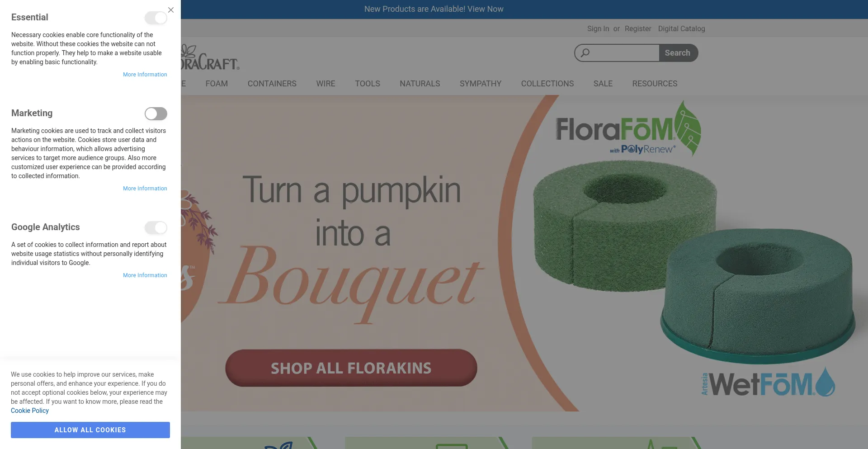Expand More Information under Marketing
This screenshot has width=868, height=449.
[145, 189]
